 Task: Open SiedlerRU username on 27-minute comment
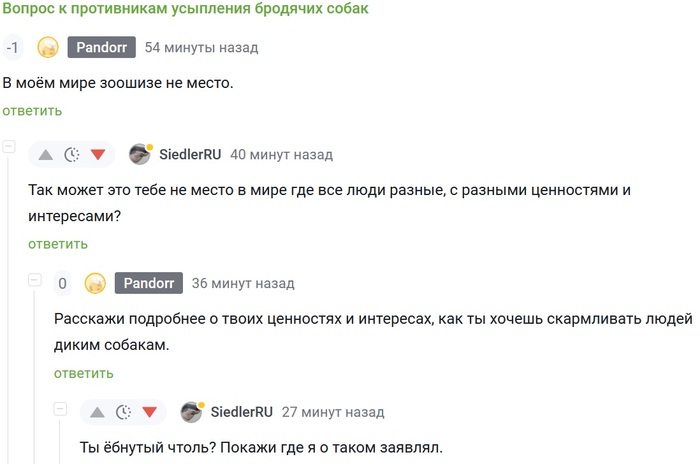[x=241, y=412]
